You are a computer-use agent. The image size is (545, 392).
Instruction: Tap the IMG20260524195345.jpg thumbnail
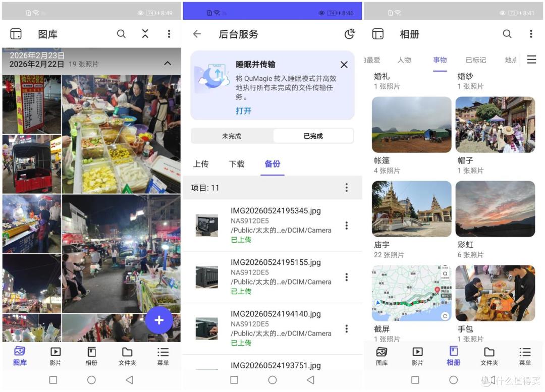(207, 226)
